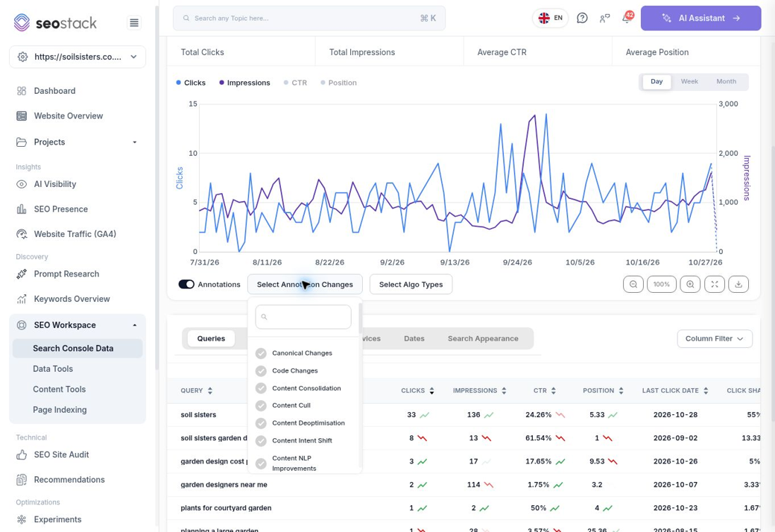This screenshot has width=775, height=532.
Task: Open the feedback people icon in header
Action: tap(604, 19)
